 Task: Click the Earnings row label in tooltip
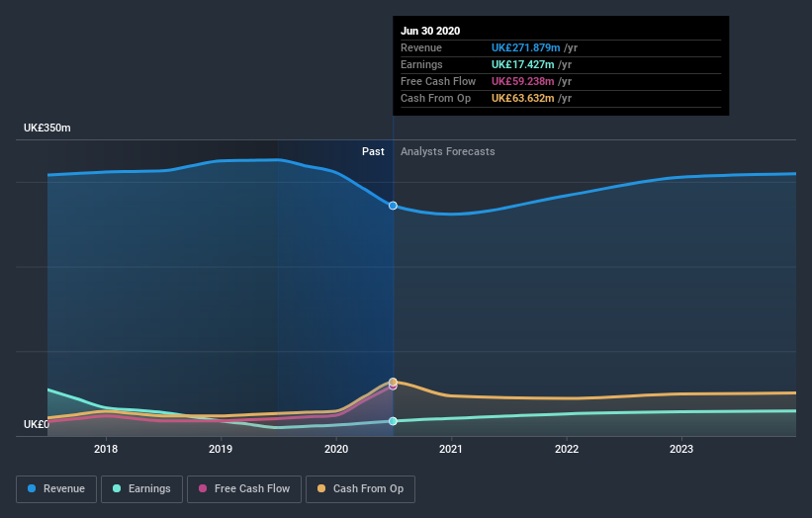[x=421, y=64]
